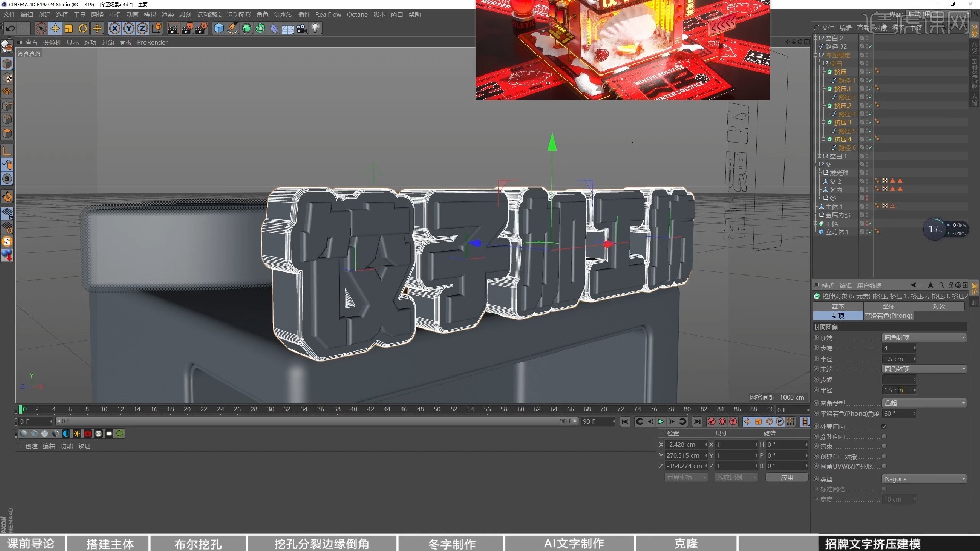Toggle the Z axis lock
This screenshot has width=980, height=551.
(142, 29)
